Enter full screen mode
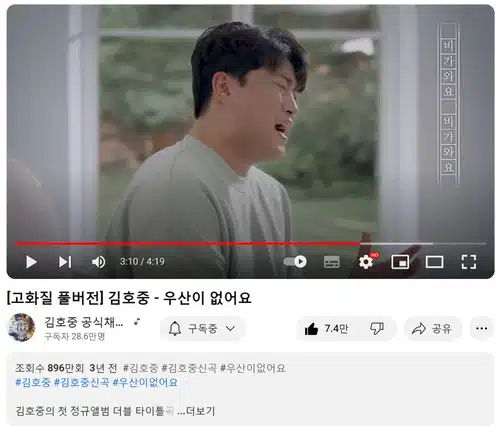The image size is (500, 426). [469, 262]
